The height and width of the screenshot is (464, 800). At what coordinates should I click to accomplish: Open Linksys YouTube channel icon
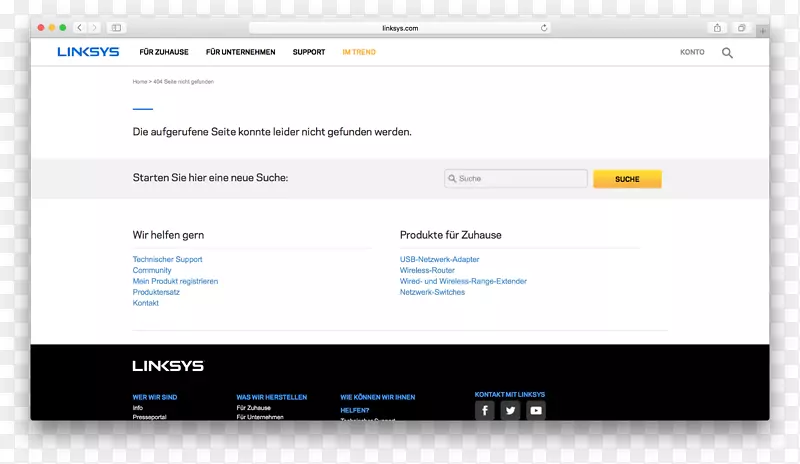tap(536, 410)
